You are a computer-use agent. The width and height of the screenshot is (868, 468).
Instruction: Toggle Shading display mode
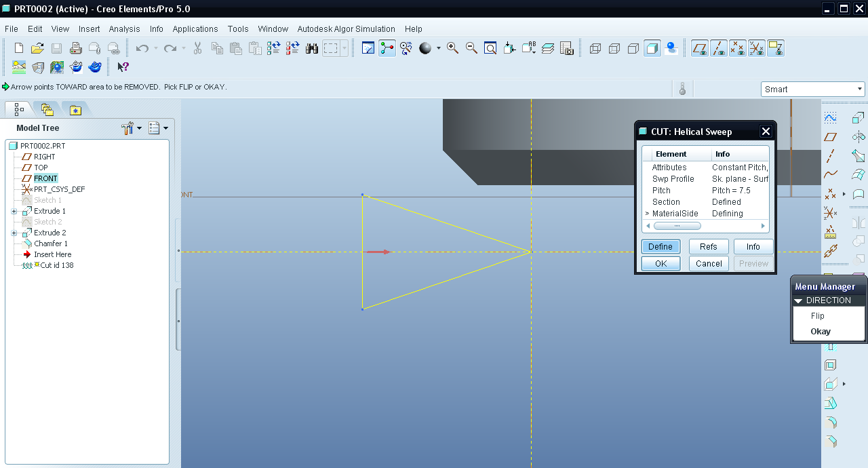[x=652, y=48]
